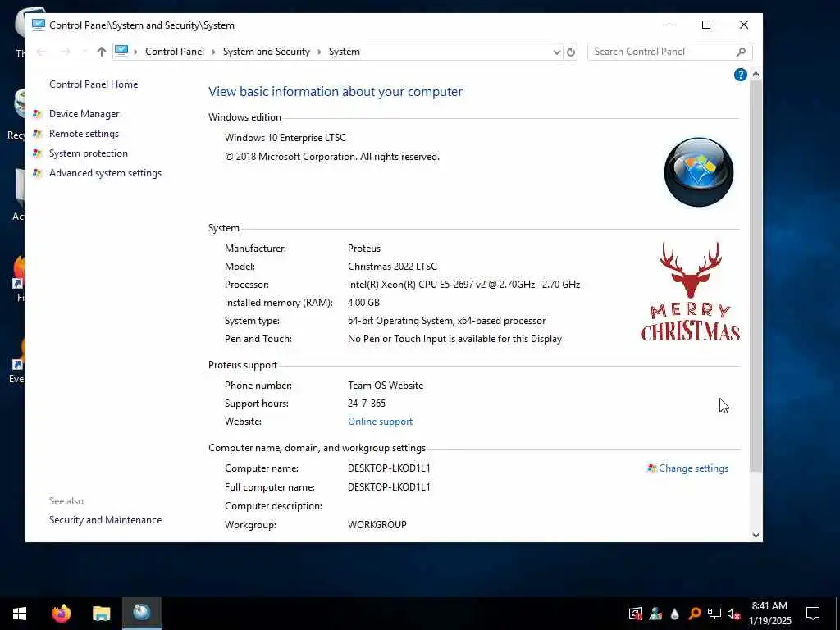
Task: Click the scrollbar up arrow
Action: [x=756, y=74]
